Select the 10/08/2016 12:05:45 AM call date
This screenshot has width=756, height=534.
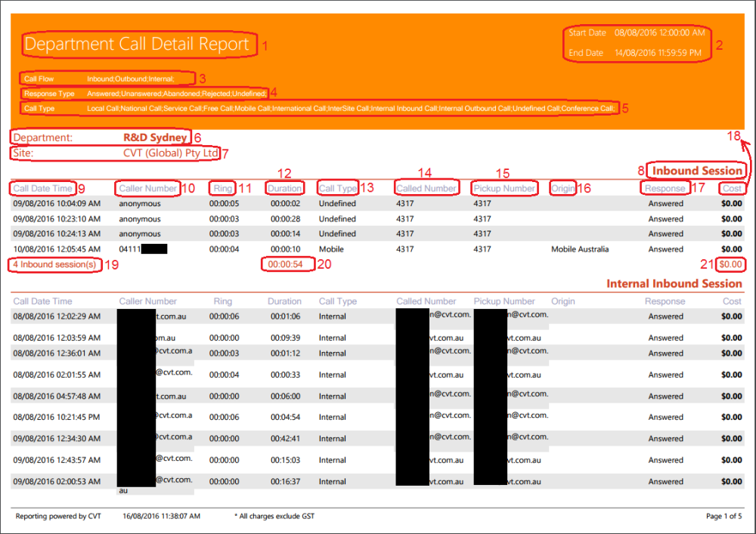point(57,249)
